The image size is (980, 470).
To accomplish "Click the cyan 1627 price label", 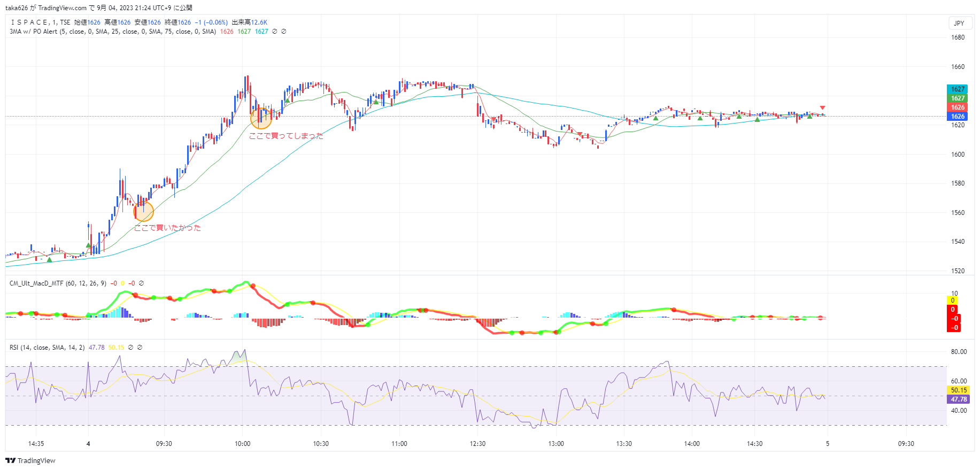I will [958, 89].
